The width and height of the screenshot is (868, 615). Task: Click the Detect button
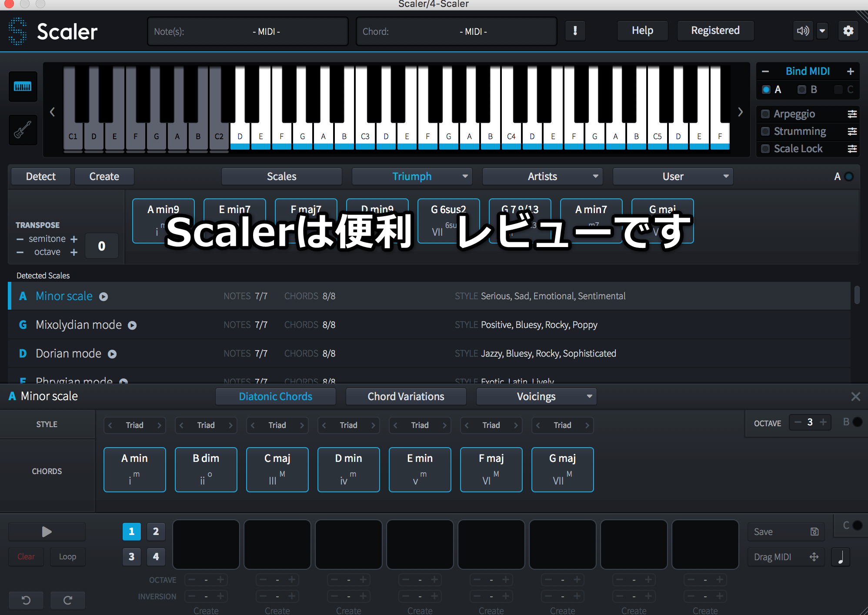click(x=41, y=177)
